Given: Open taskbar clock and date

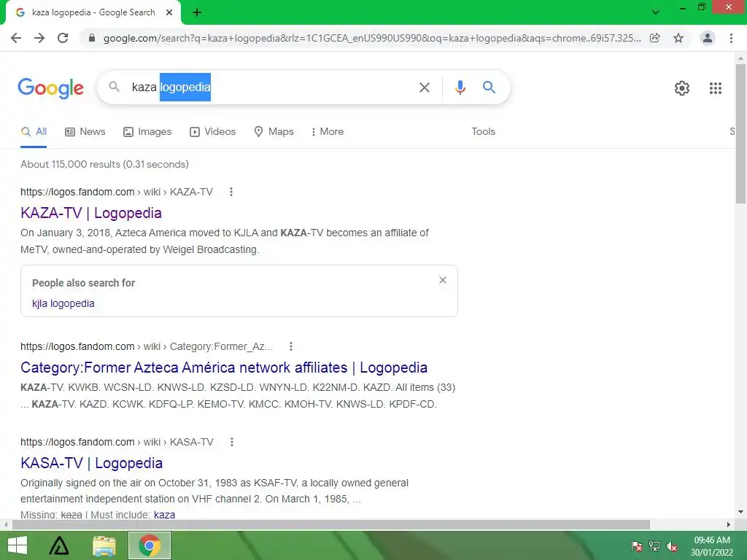Looking at the screenshot, I should [x=712, y=546].
